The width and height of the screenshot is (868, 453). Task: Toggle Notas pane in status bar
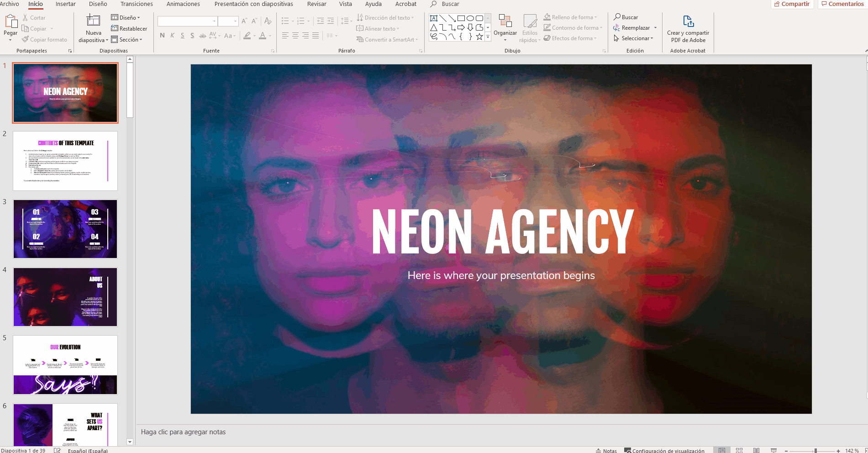(x=606, y=451)
